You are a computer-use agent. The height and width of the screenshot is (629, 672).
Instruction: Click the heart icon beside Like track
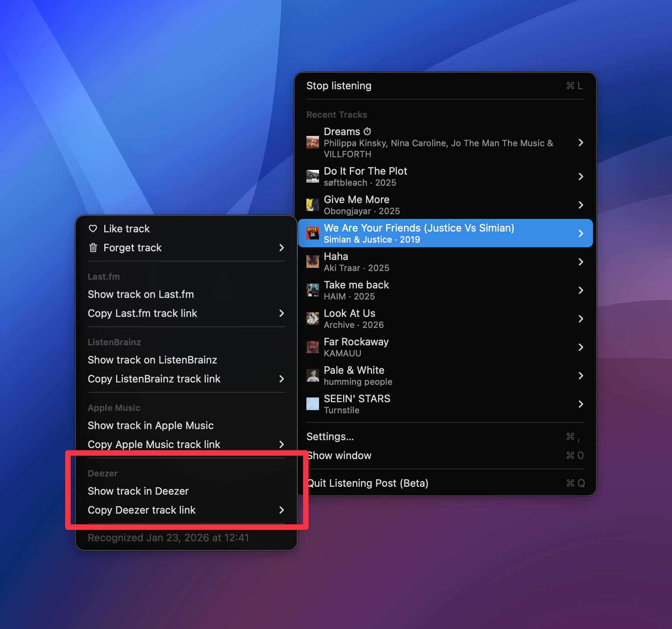click(x=93, y=228)
